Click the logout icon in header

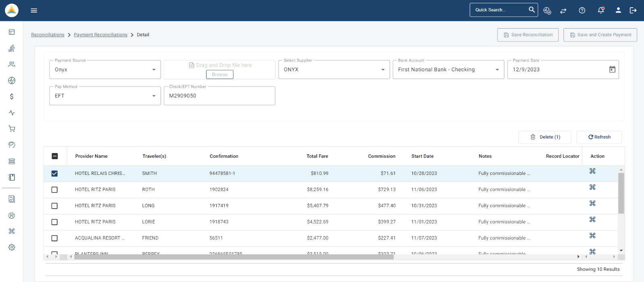click(x=633, y=10)
